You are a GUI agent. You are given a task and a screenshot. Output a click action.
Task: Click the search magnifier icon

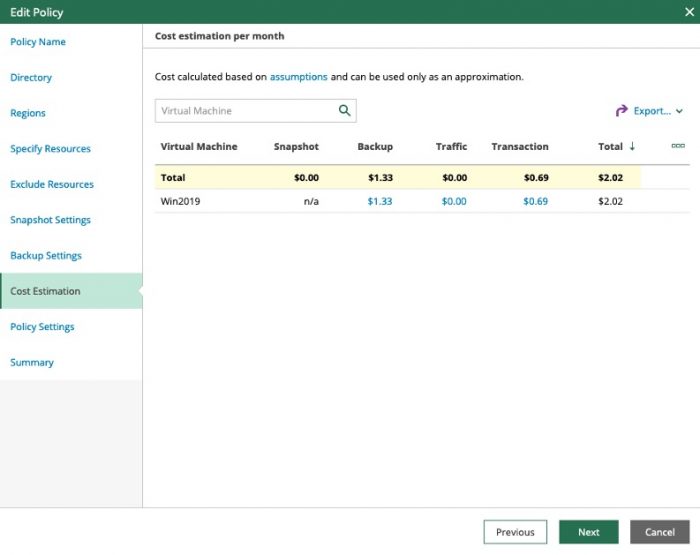point(344,110)
